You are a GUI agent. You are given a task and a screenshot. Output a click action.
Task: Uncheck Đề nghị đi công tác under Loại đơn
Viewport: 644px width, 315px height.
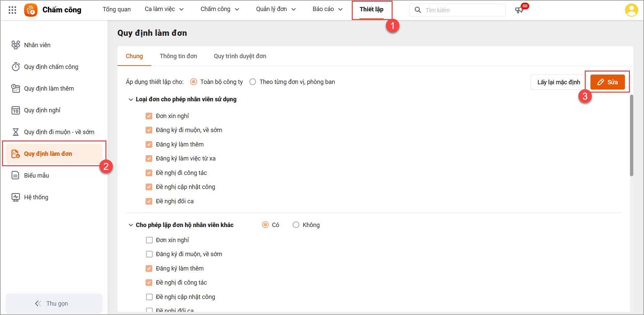click(149, 173)
